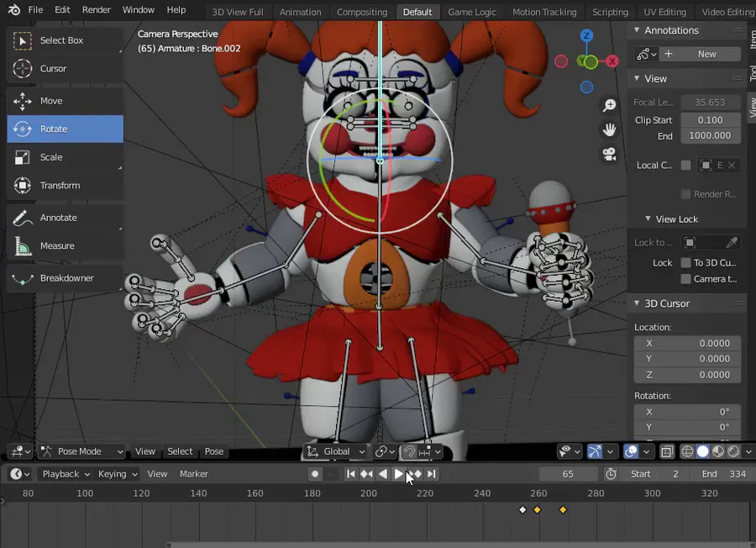Image resolution: width=756 pixels, height=548 pixels.
Task: Open the viewport editor type dropdown
Action: click(20, 451)
